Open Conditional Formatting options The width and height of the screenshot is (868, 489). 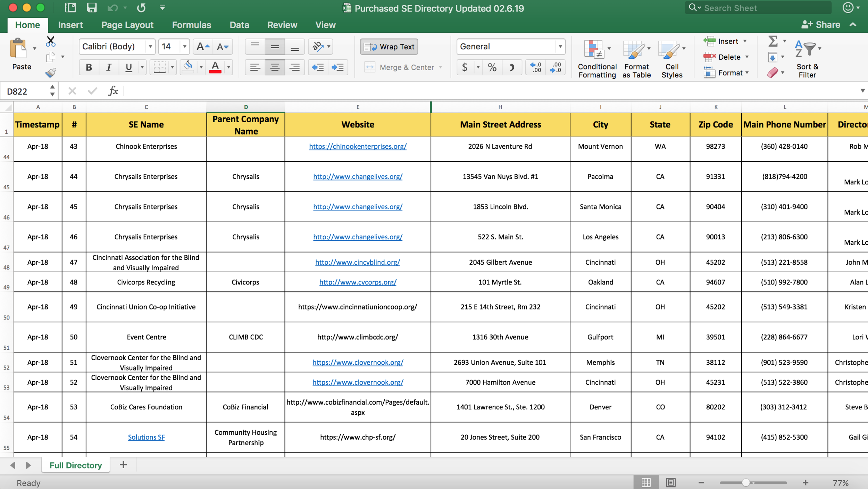pyautogui.click(x=596, y=57)
